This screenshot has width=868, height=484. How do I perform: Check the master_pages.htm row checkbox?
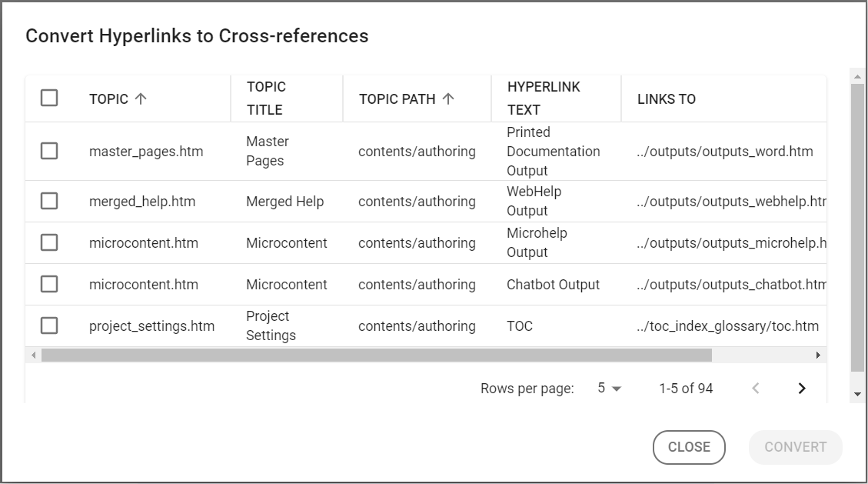click(49, 151)
